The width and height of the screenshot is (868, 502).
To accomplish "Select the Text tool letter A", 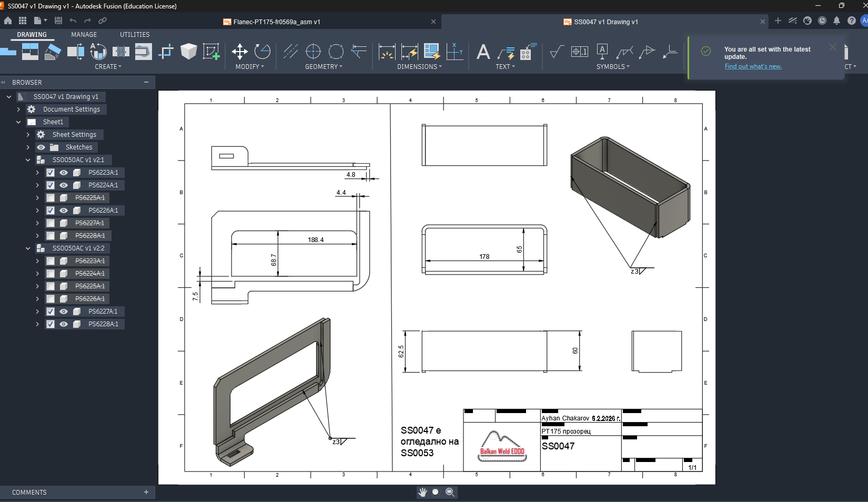I will [483, 52].
